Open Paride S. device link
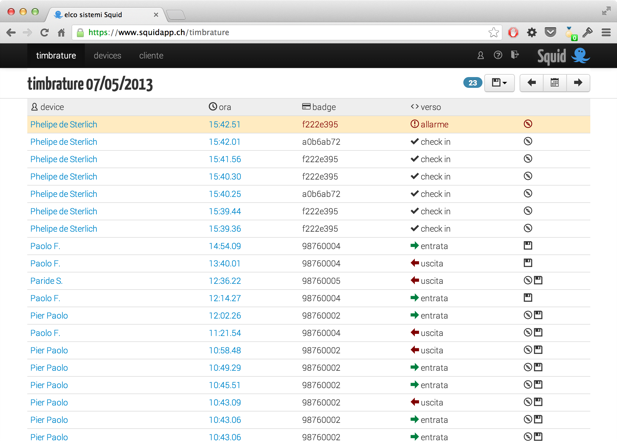 tap(46, 281)
